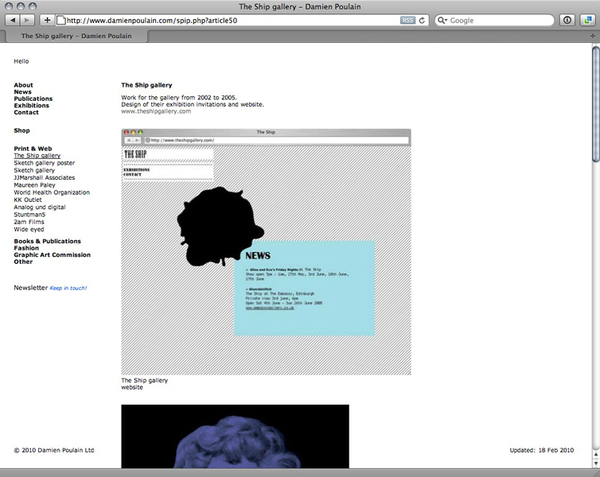
Task: Open World Health Organization project
Action: [x=52, y=192]
